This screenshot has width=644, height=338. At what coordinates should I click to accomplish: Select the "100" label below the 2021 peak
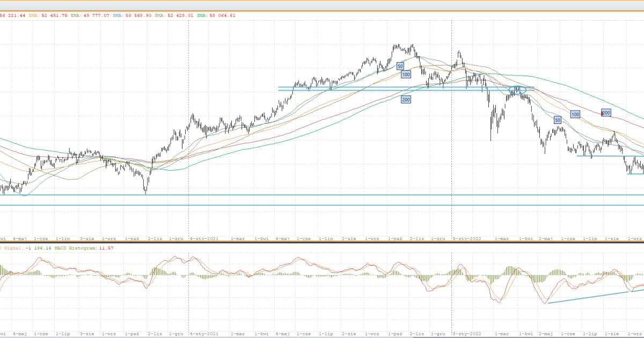pos(406,75)
